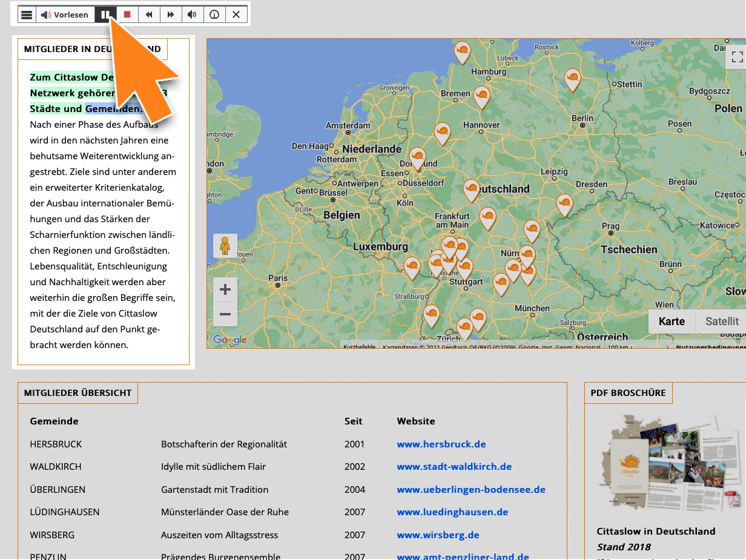Viewport: 746px width, 560px height.
Task: Close the ReadSpeaker player toolbar
Action: pyautogui.click(x=236, y=15)
